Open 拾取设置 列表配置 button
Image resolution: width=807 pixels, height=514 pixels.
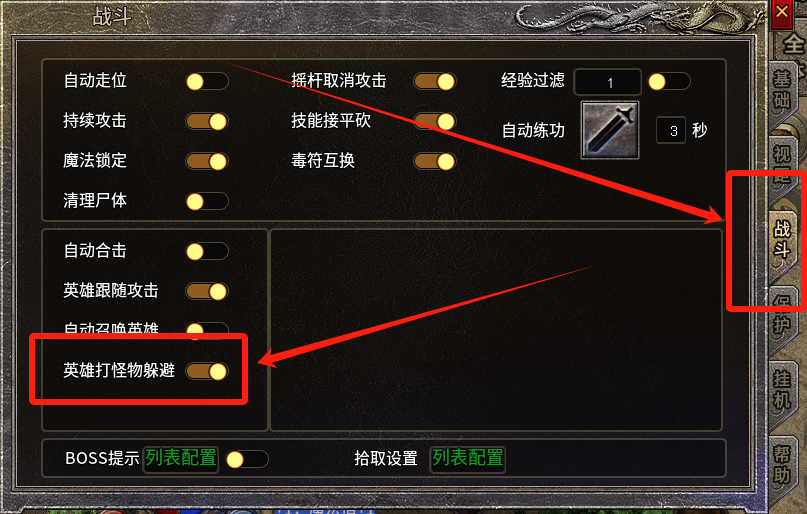[x=468, y=457]
